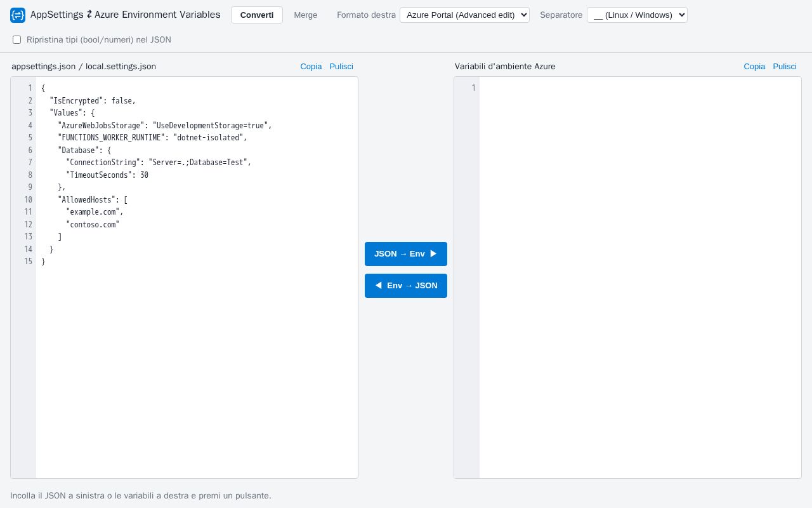Enable Ripristina tipi (bool/numeri) checkbox
The image size is (812, 508).
[x=17, y=40]
